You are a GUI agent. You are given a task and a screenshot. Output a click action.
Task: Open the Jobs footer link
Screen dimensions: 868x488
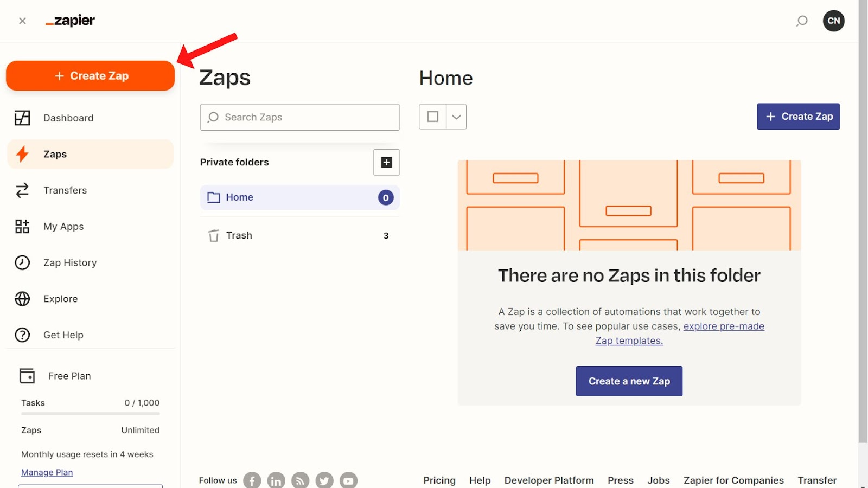pos(659,480)
